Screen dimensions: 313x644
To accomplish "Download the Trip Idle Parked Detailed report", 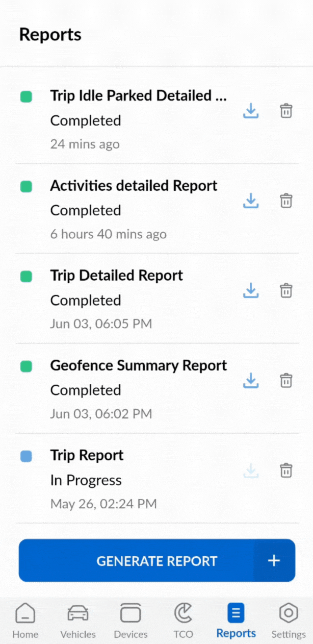I will [x=250, y=111].
